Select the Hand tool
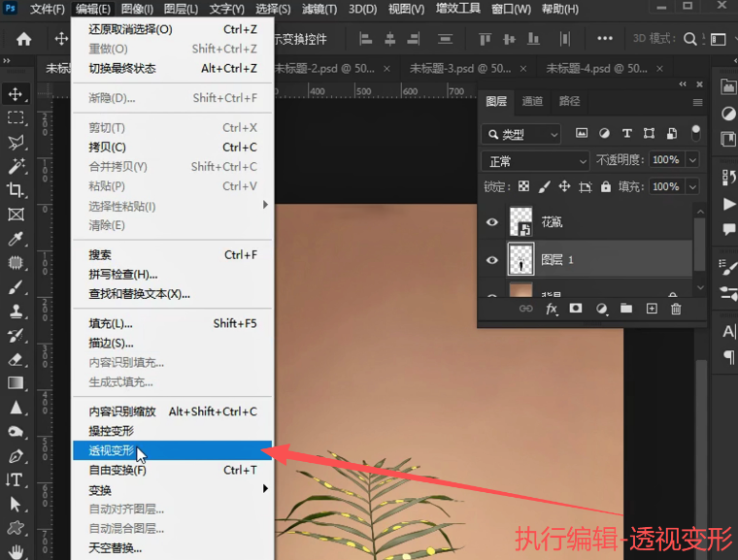738x560 pixels. click(16, 551)
